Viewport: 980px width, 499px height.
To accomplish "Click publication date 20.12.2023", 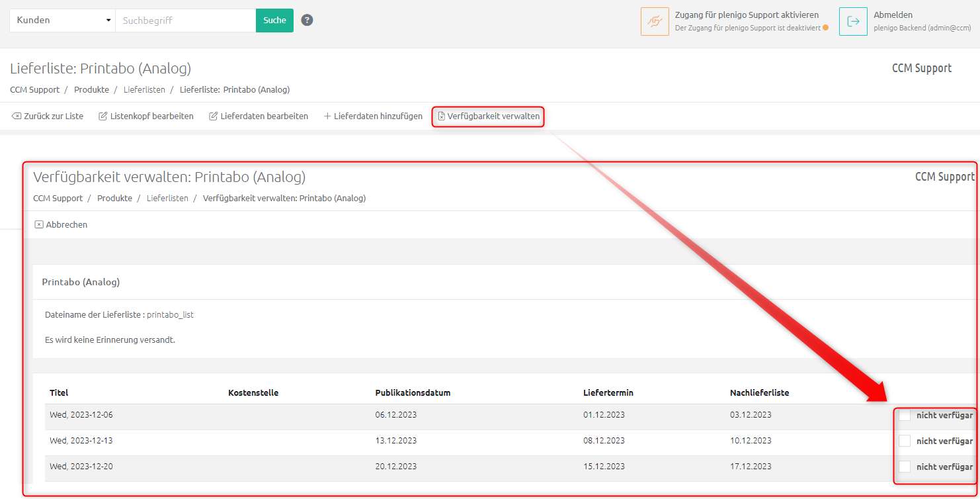I will point(395,467).
